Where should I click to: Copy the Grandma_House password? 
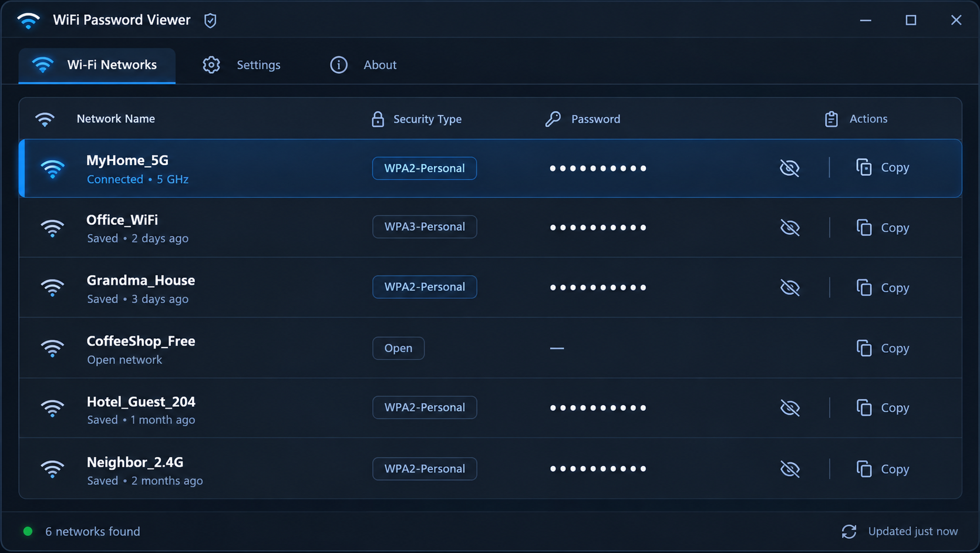click(883, 288)
